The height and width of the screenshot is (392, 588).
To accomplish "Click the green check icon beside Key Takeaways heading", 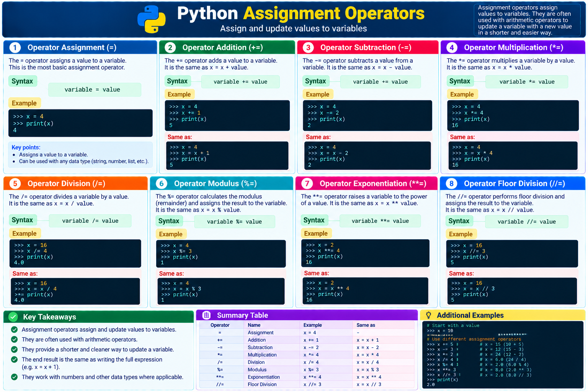I will tap(13, 317).
